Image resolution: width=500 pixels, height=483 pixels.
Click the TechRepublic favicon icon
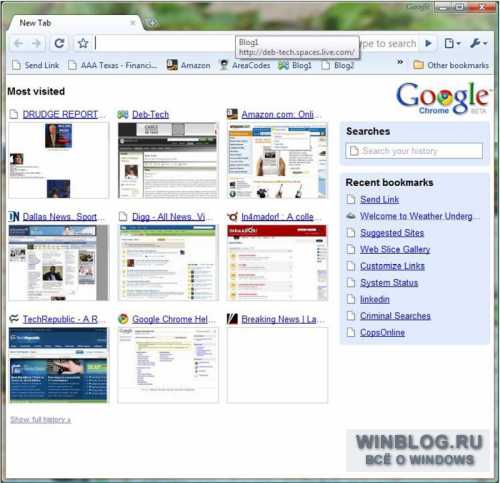pyautogui.click(x=14, y=319)
